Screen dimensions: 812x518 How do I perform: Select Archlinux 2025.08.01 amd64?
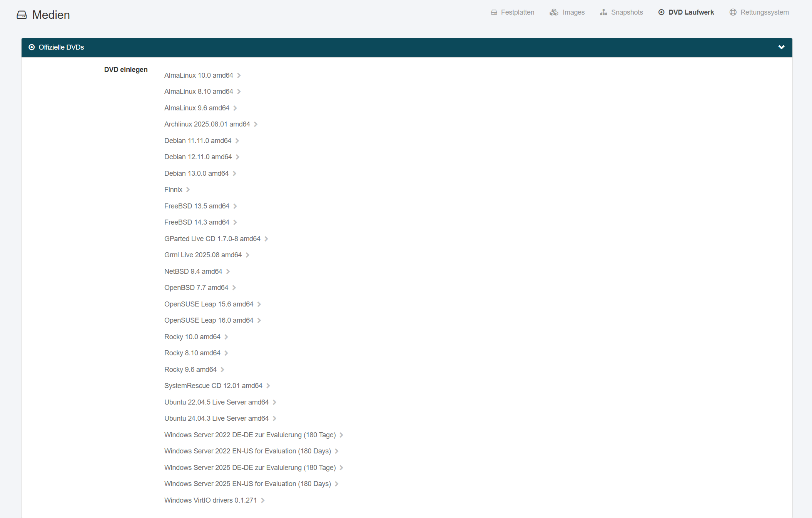[211, 124]
